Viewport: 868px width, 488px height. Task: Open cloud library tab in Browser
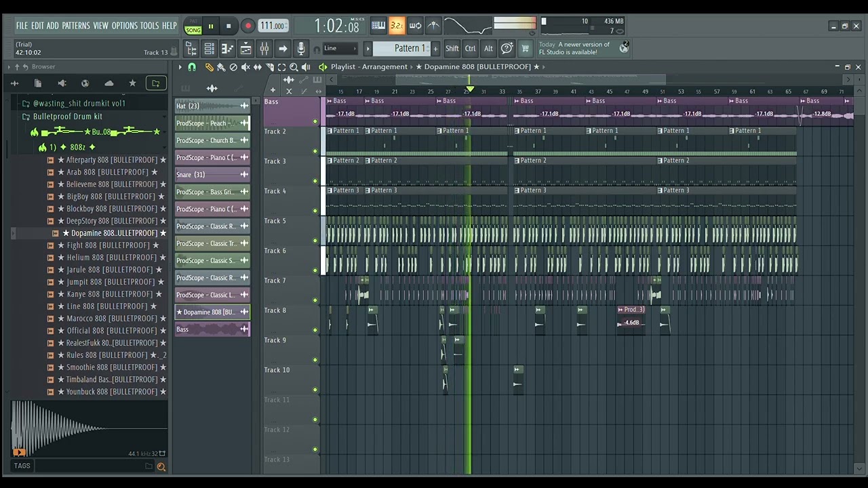pos(108,83)
